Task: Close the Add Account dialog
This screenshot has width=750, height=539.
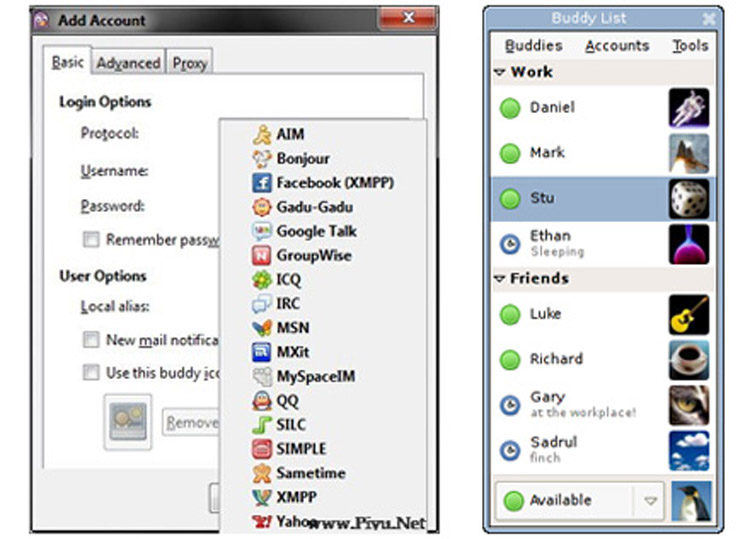Action: (408, 18)
